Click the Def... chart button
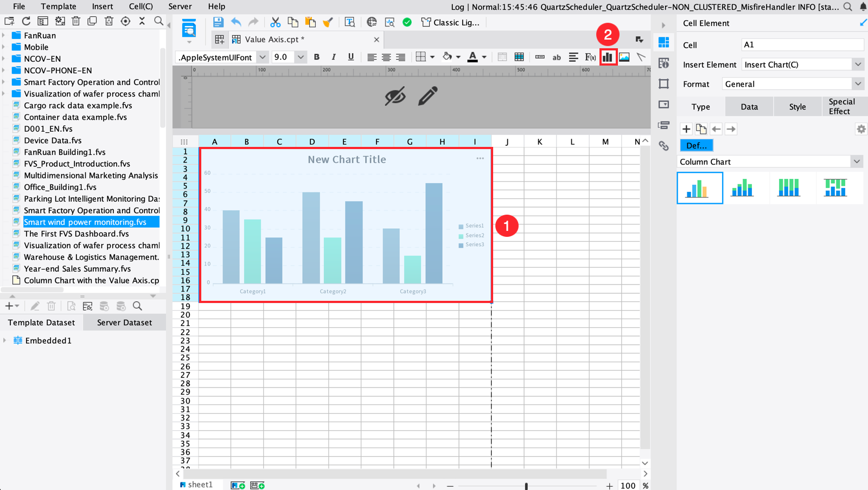 697,146
